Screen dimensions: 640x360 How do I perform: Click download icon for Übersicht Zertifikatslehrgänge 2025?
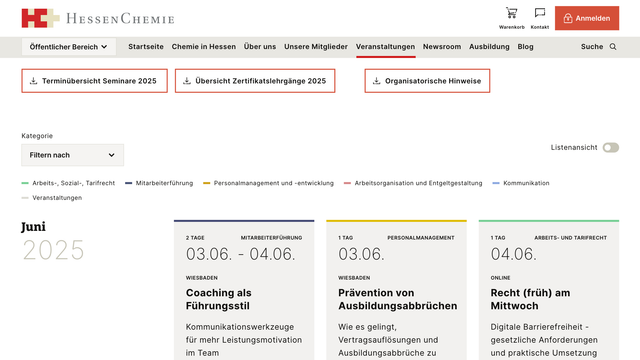(x=187, y=81)
